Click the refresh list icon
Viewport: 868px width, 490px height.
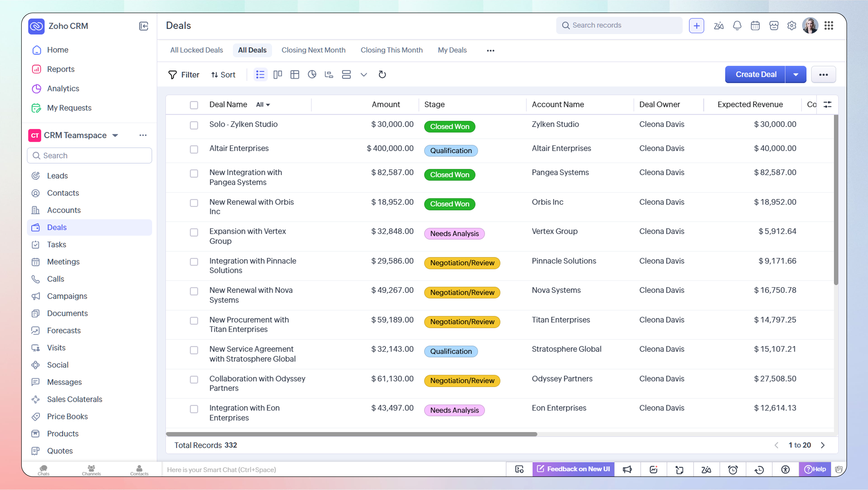382,75
